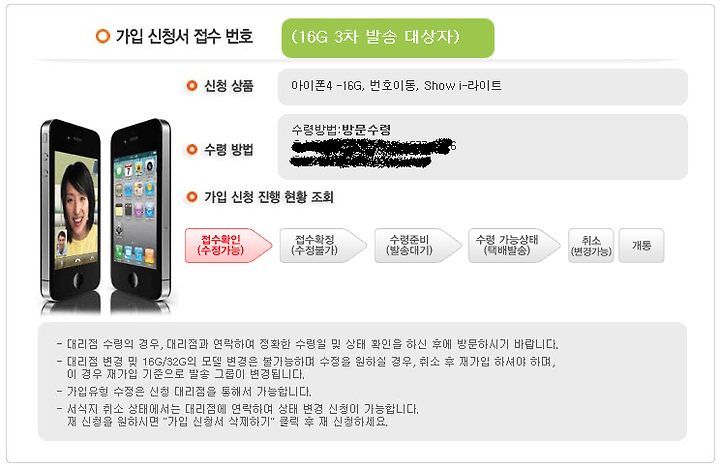This screenshot has height=468, width=720.
Task: Click the orange bullet next to 수령 방법
Action: 191,149
